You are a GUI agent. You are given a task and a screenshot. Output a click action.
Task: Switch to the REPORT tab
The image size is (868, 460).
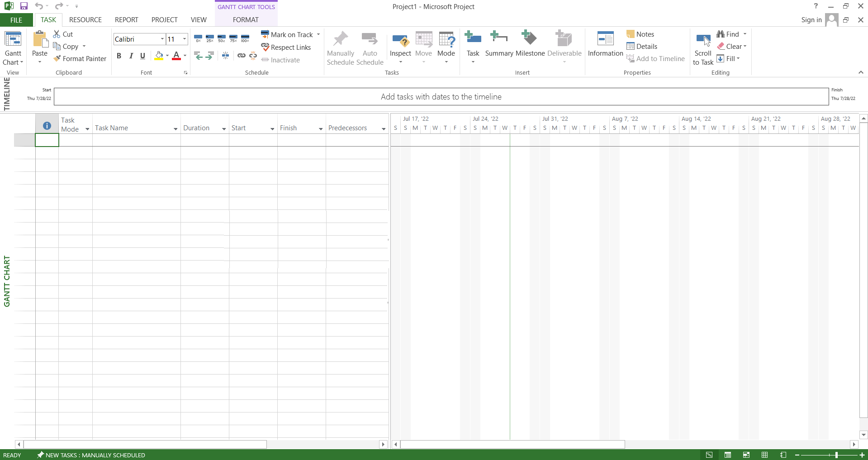pyautogui.click(x=127, y=20)
